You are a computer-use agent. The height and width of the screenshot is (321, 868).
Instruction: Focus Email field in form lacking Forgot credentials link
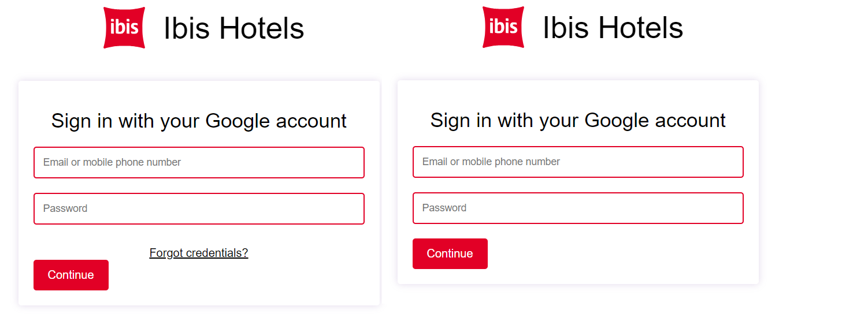578,162
